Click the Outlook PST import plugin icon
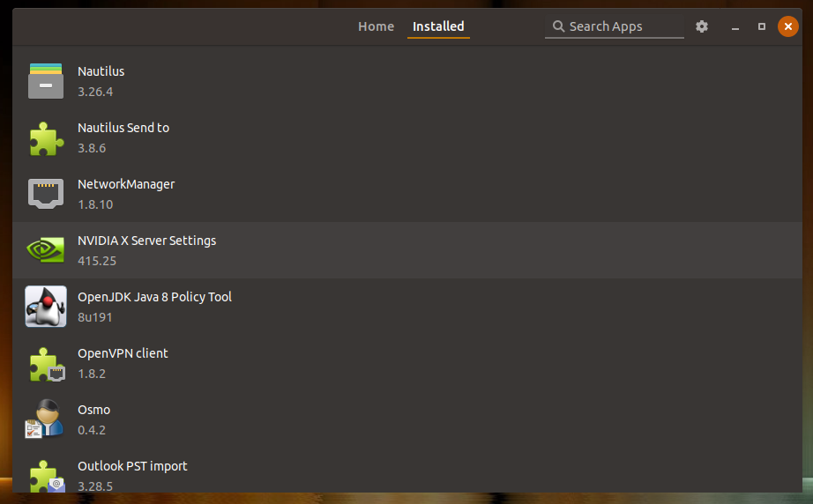 coord(46,474)
